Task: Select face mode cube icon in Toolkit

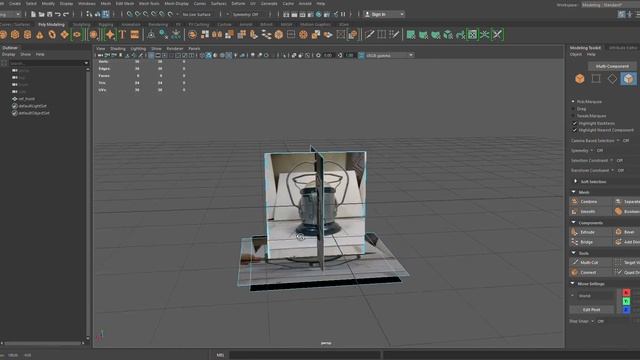Action: pyautogui.click(x=628, y=79)
